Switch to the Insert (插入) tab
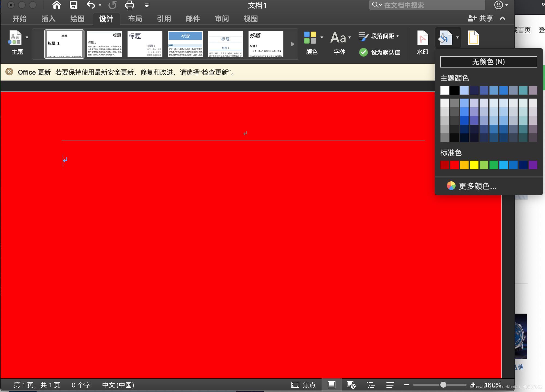545x392 pixels. [49, 19]
